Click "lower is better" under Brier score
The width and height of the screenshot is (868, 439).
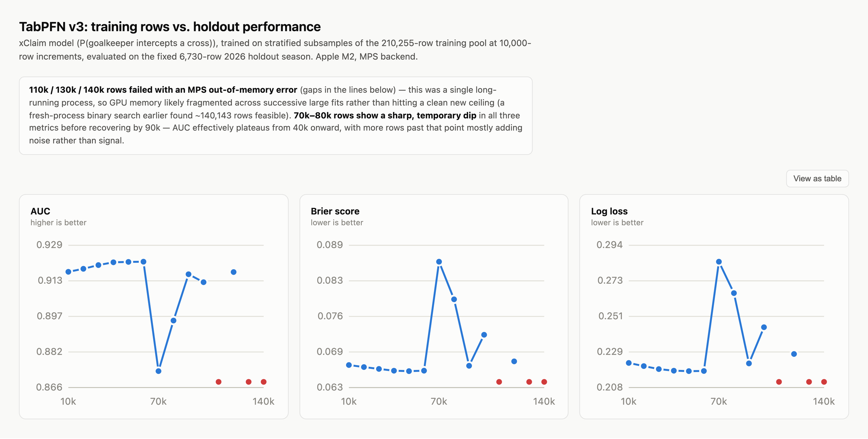click(337, 223)
